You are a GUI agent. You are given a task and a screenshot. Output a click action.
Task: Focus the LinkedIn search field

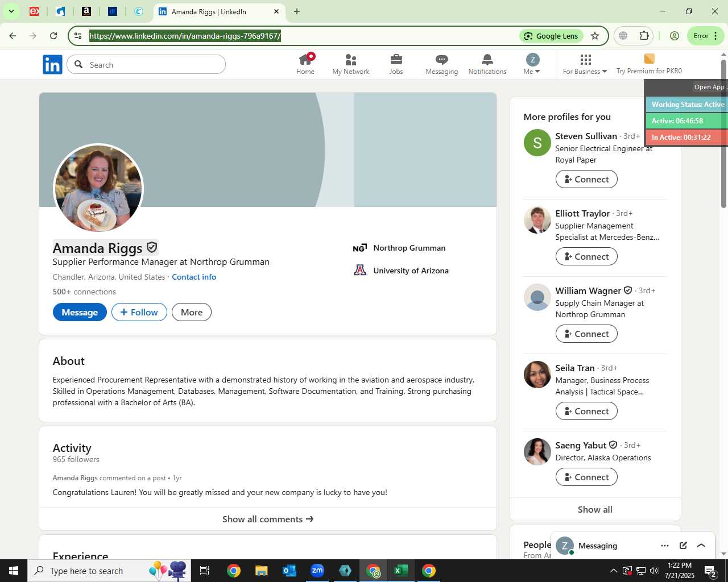[146, 64]
